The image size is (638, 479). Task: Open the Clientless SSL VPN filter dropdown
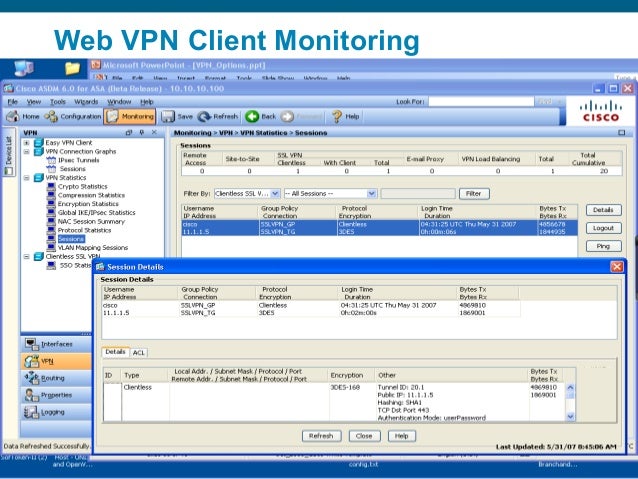275,194
